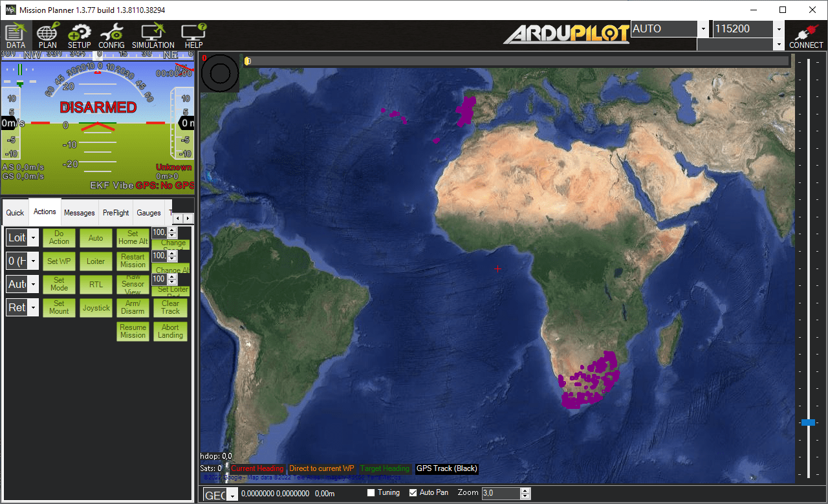Viewport: 828px width, 504px height.
Task: Click the Auto mode button
Action: [x=96, y=237]
